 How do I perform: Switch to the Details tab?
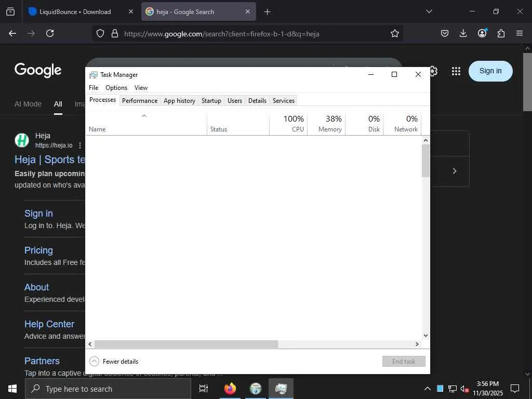click(257, 101)
